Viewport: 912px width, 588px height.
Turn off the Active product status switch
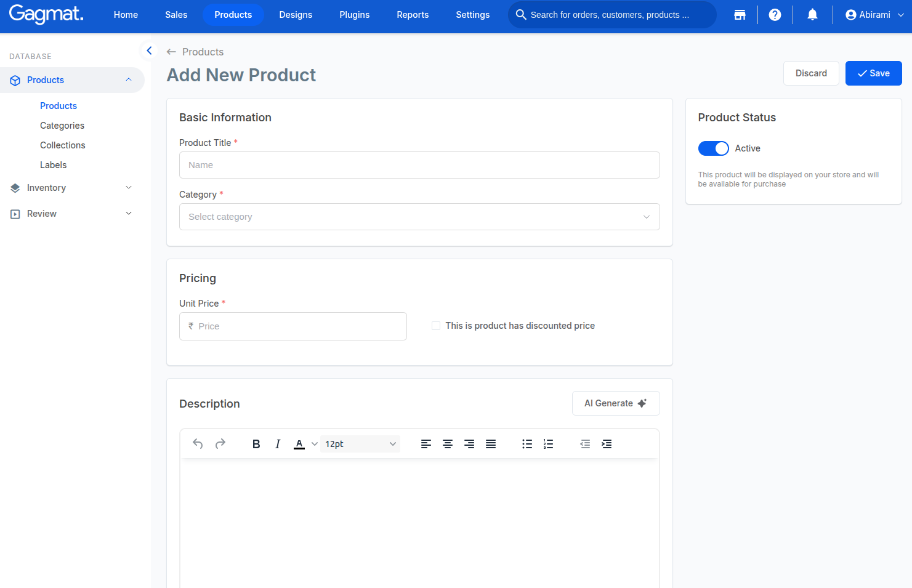(x=714, y=148)
